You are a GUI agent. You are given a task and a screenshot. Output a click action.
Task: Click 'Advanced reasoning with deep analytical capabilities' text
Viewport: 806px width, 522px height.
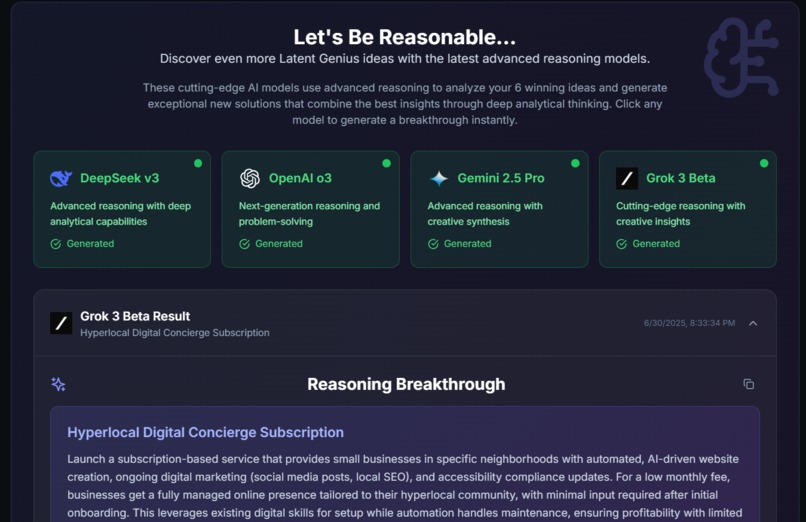click(x=120, y=214)
